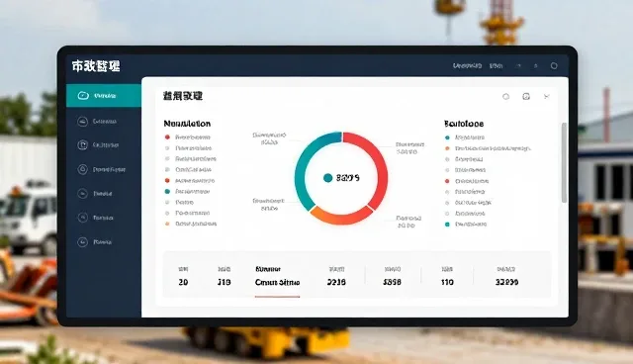Click the "20" value in the stats row
The height and width of the screenshot is (364, 633).
(x=183, y=283)
